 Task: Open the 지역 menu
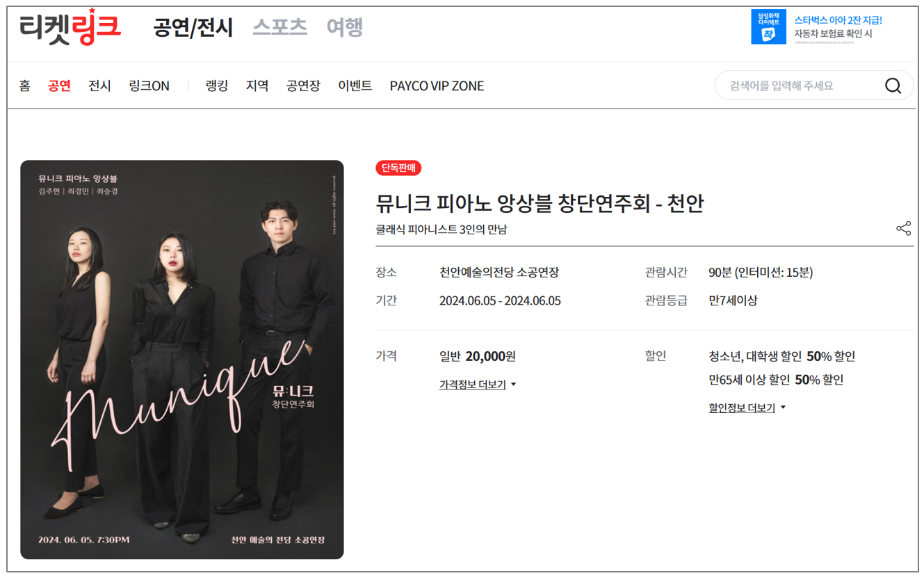(257, 85)
